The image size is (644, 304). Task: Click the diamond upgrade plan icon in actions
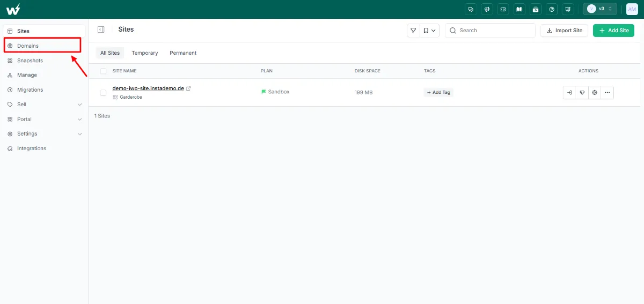(x=582, y=92)
